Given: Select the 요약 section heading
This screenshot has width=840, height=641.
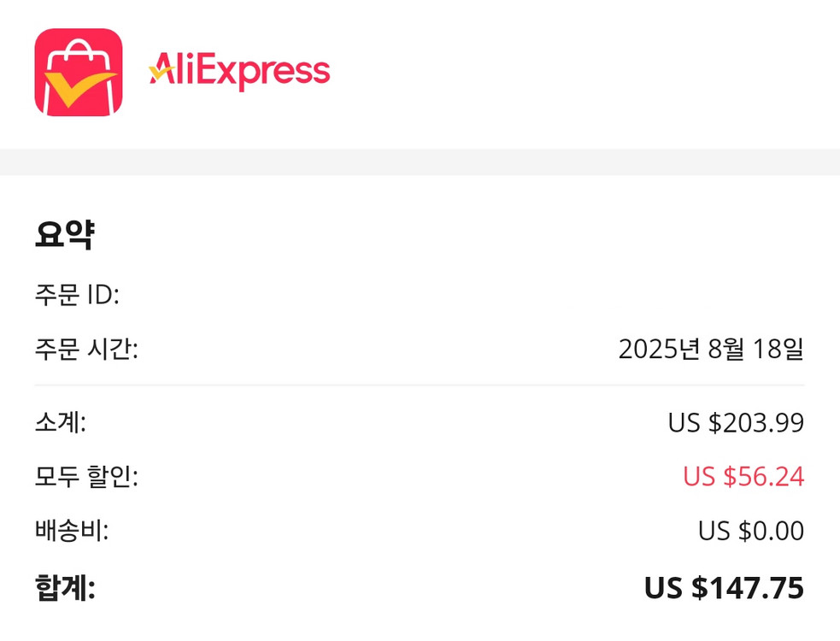Looking at the screenshot, I should coord(64,235).
